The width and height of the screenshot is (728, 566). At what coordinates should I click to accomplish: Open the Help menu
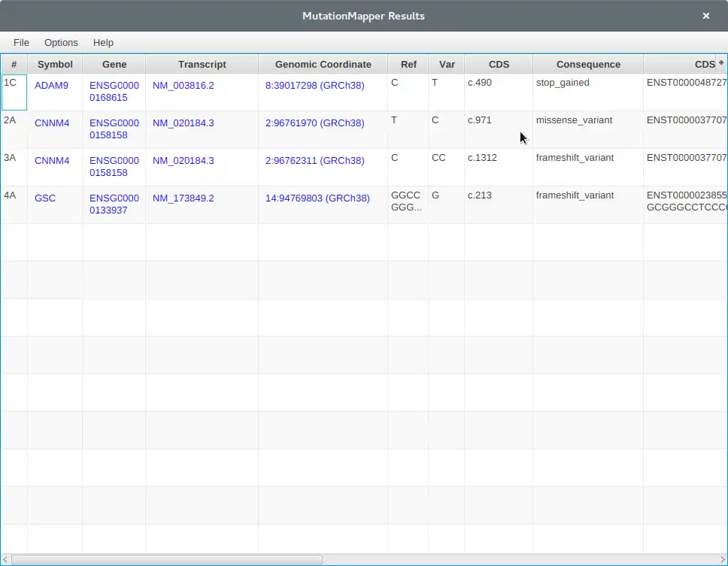pyautogui.click(x=103, y=43)
